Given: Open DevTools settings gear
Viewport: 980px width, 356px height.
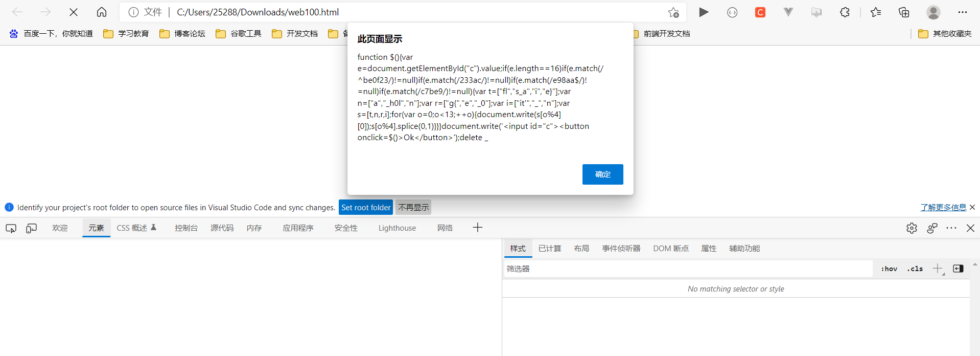Looking at the screenshot, I should (x=912, y=228).
